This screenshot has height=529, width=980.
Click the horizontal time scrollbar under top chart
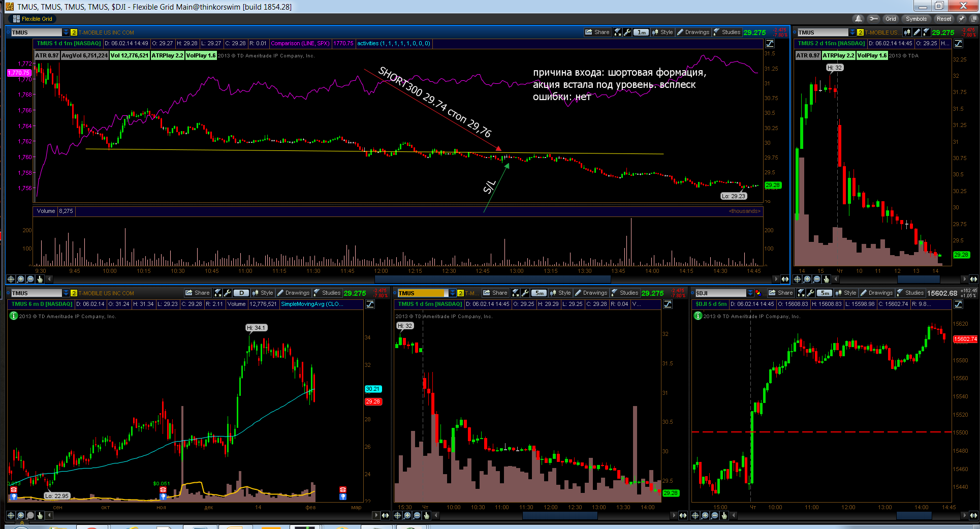click(x=492, y=279)
